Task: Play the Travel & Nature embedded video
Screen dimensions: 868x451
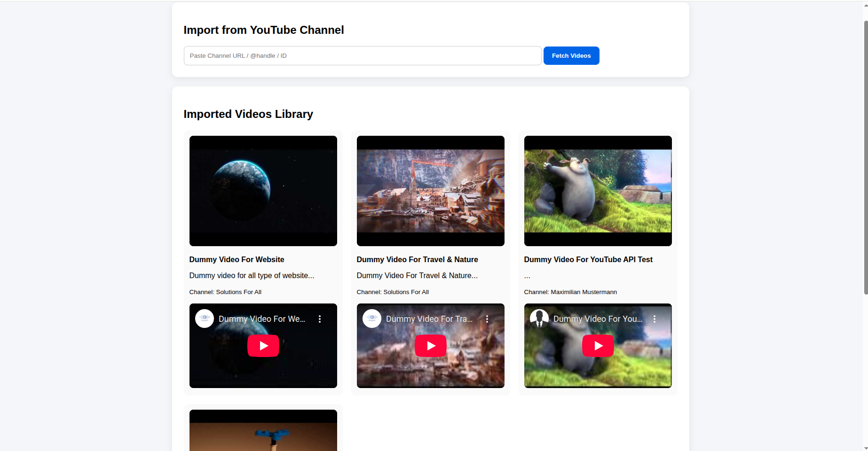Action: tap(430, 346)
